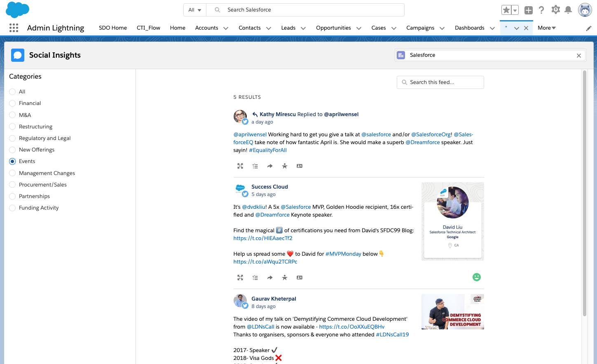Open the @Dreamforce mention in Kathy's post
The image size is (597, 364).
point(423,142)
